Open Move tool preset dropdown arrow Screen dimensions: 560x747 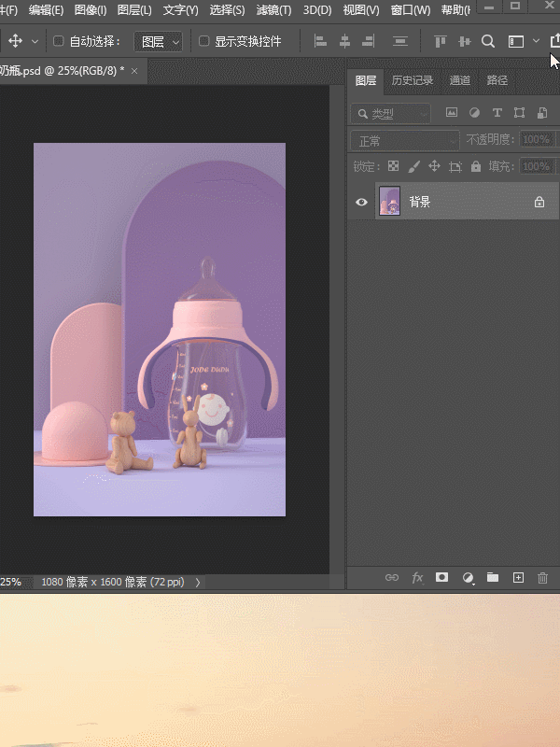(x=35, y=41)
